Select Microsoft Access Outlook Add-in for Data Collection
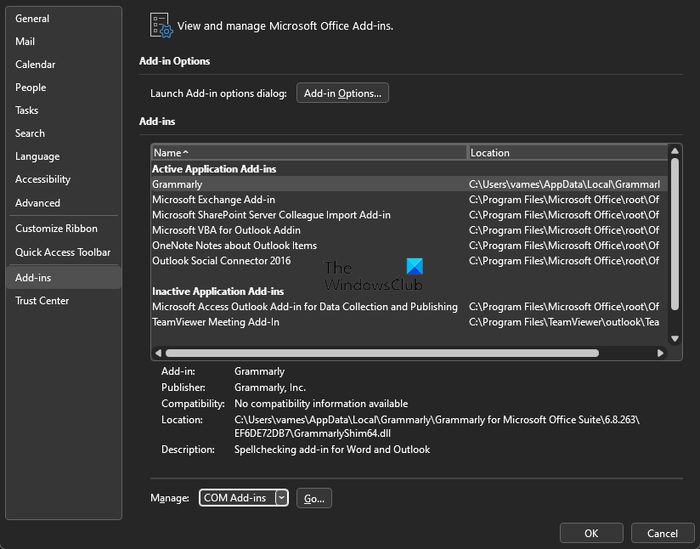Screen dimensions: 700x549 click(409, 307)
